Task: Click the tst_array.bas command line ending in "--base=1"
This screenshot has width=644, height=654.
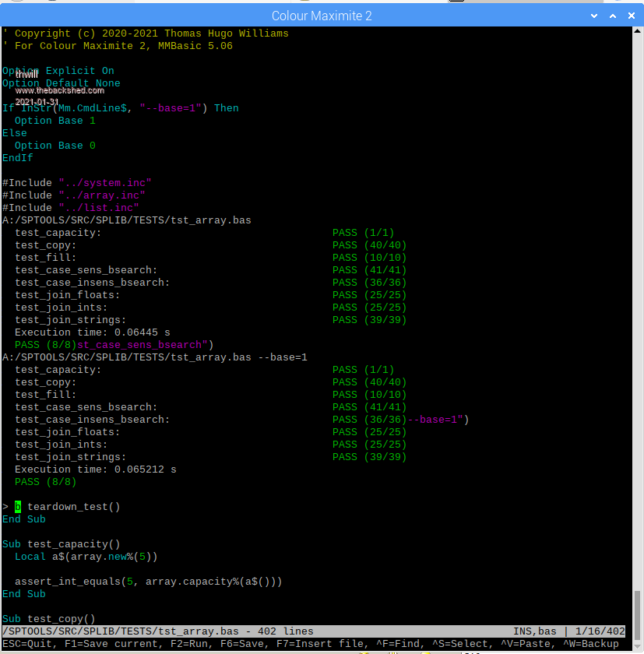Action: click(x=155, y=357)
